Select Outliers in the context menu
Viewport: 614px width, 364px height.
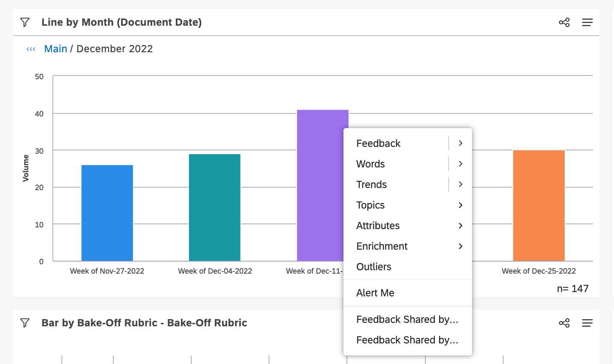tap(373, 267)
